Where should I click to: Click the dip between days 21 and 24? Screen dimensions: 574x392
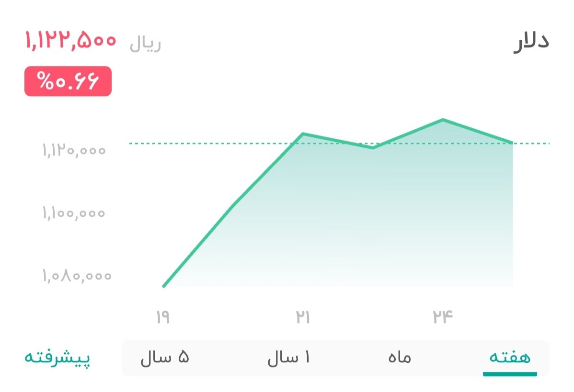click(373, 148)
